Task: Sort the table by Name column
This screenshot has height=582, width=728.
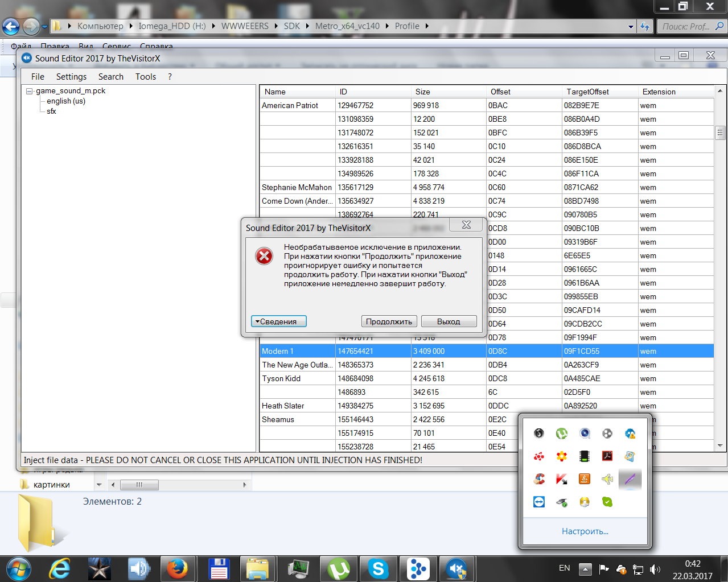Action: point(298,92)
